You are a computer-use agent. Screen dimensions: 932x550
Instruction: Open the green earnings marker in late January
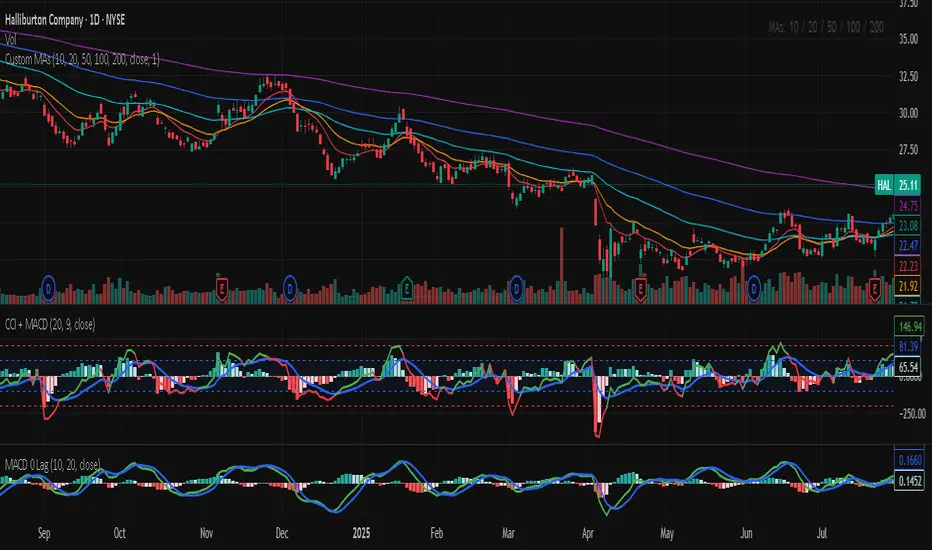click(407, 290)
